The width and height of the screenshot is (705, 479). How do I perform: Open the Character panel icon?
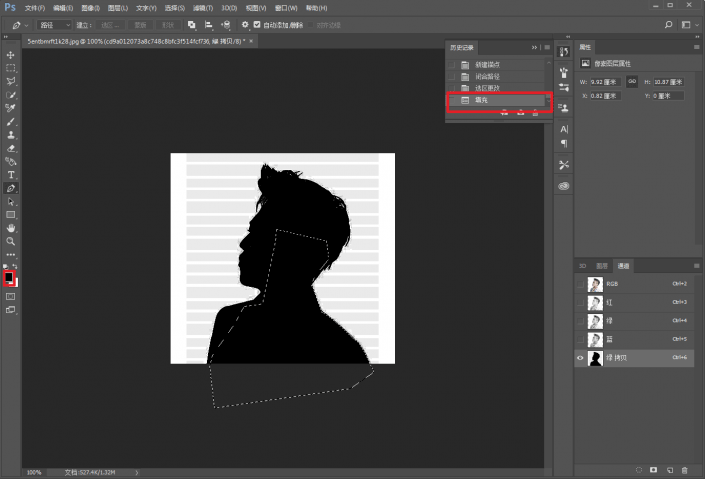[564, 129]
